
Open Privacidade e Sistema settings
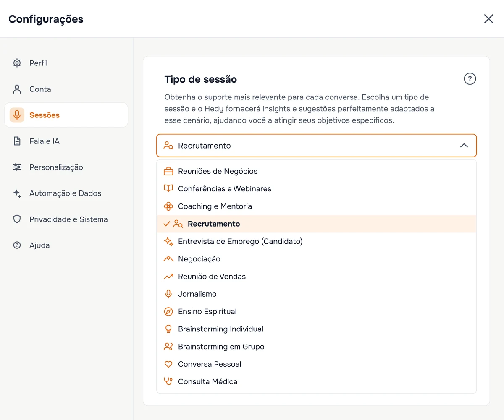[x=66, y=219]
